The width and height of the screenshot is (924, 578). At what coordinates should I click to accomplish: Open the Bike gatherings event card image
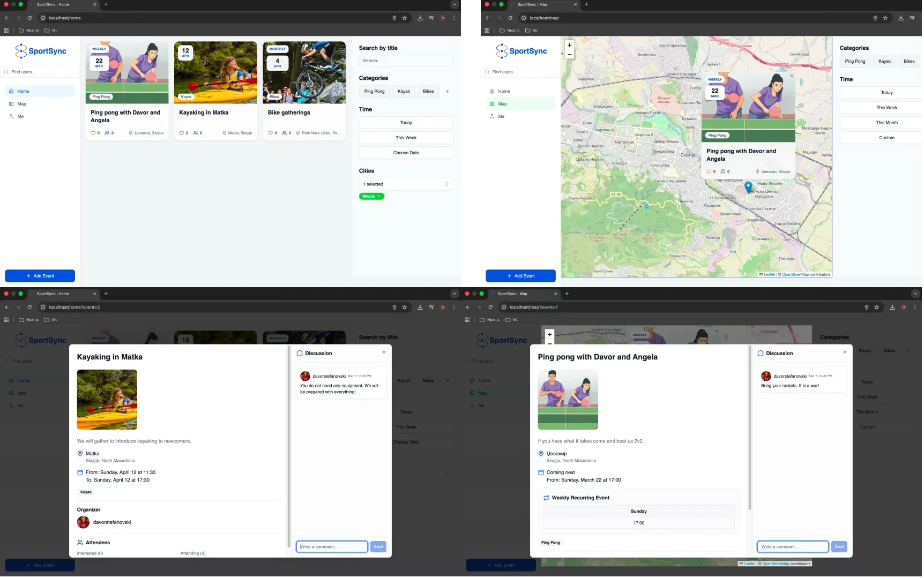coord(305,73)
